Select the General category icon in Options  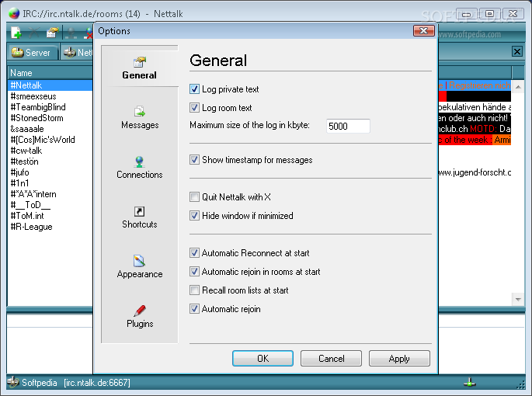pos(140,62)
